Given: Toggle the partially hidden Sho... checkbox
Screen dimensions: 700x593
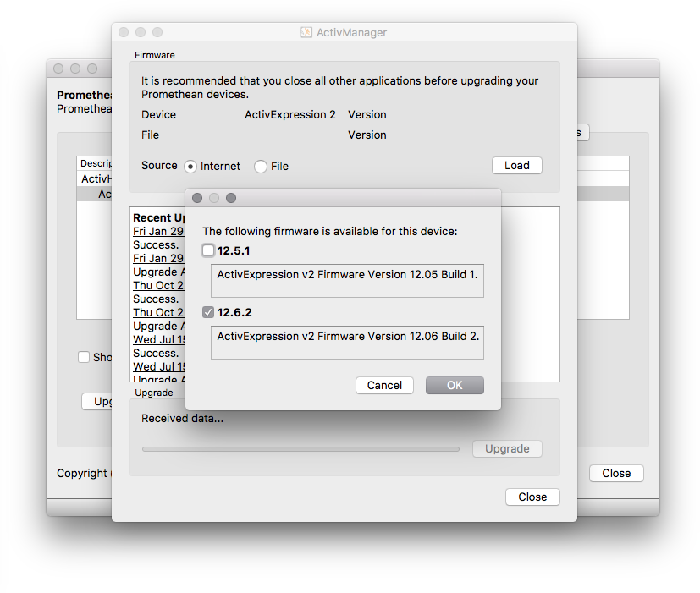Looking at the screenshot, I should 84,357.
